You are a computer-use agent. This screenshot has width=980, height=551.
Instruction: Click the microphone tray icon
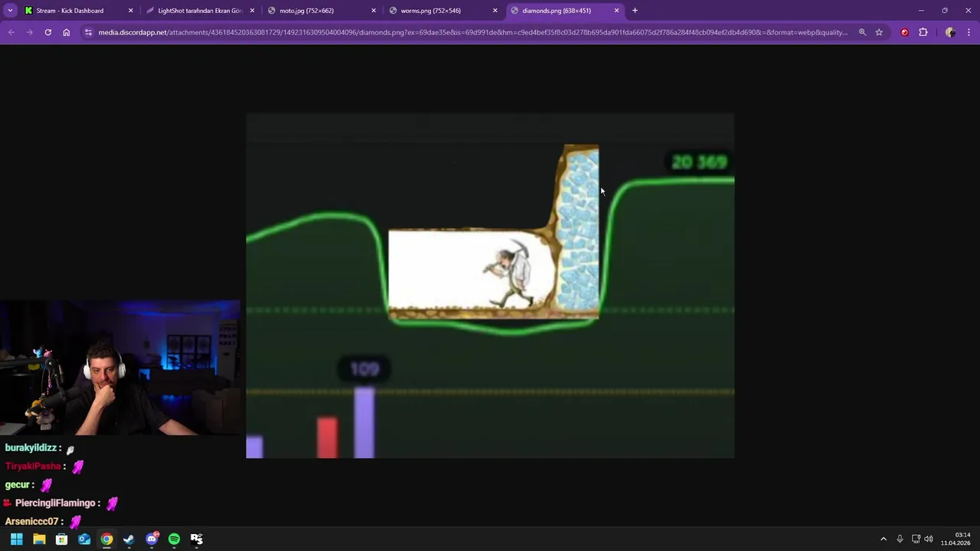click(900, 539)
